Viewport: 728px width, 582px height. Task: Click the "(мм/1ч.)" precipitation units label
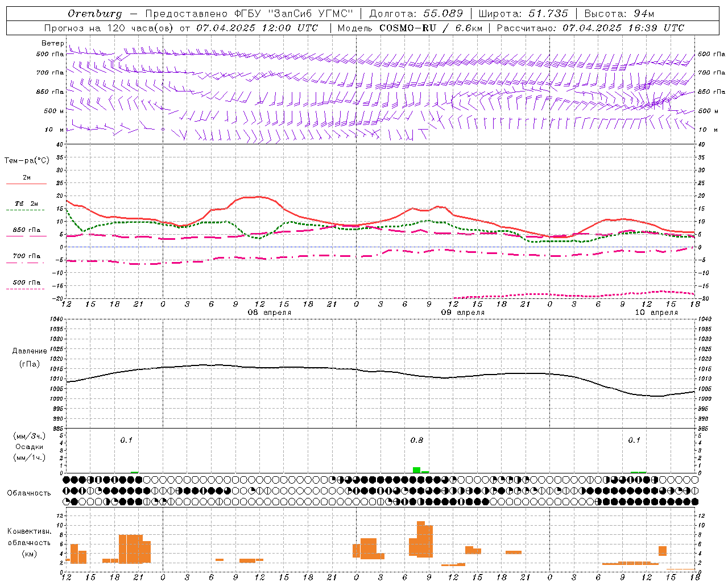[x=30, y=458]
